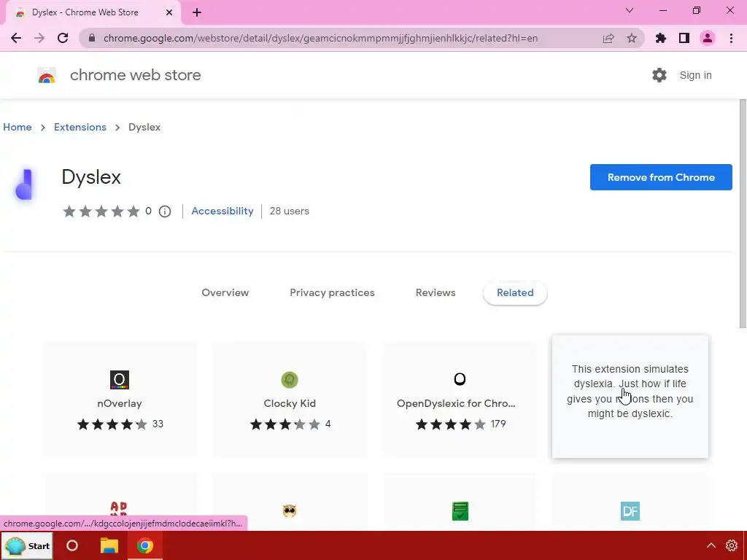Click the 28 users text

click(x=289, y=211)
